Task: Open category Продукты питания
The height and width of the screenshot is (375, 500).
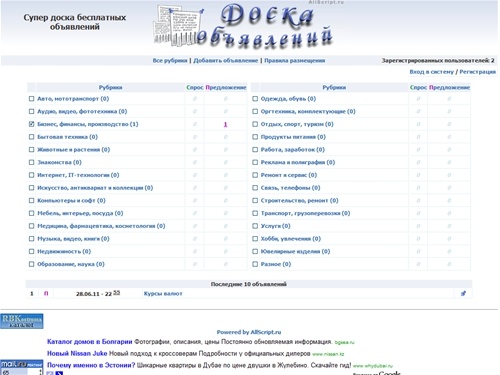Action: click(x=293, y=137)
